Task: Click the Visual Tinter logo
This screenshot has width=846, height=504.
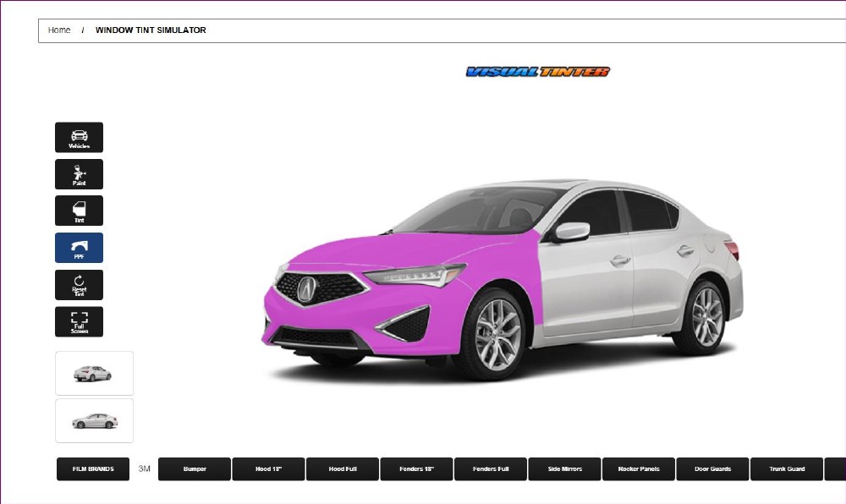Action: [536, 72]
